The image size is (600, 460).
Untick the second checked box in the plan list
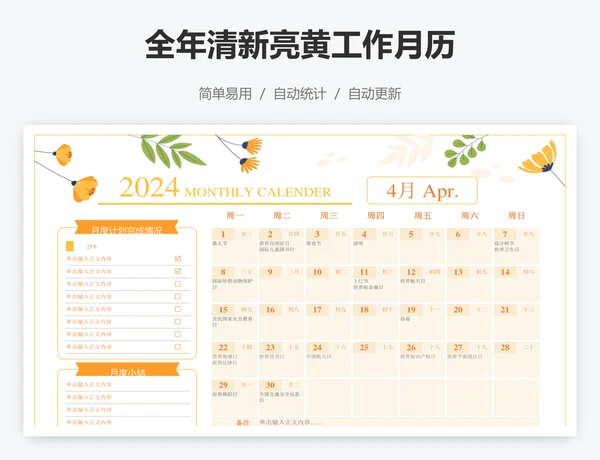tap(178, 271)
